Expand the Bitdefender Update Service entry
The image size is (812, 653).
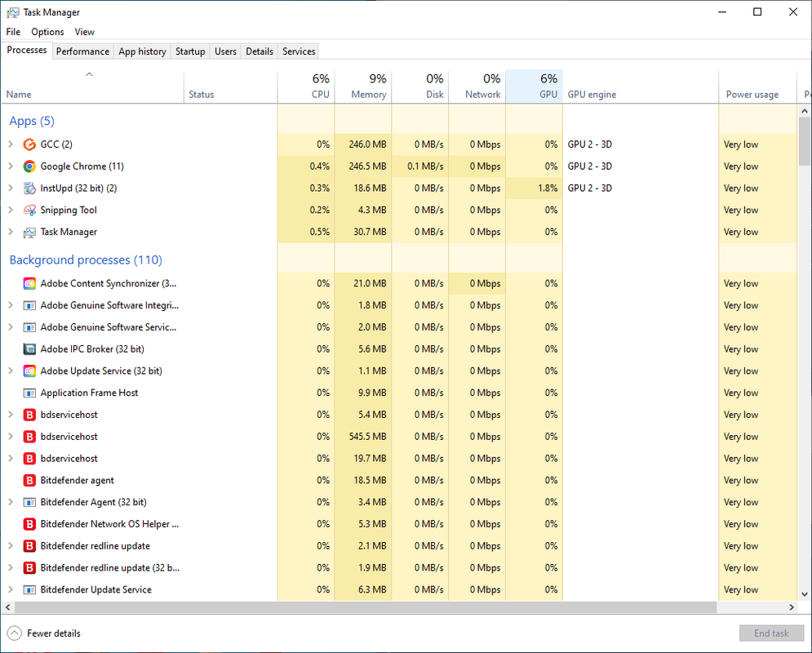[11, 589]
